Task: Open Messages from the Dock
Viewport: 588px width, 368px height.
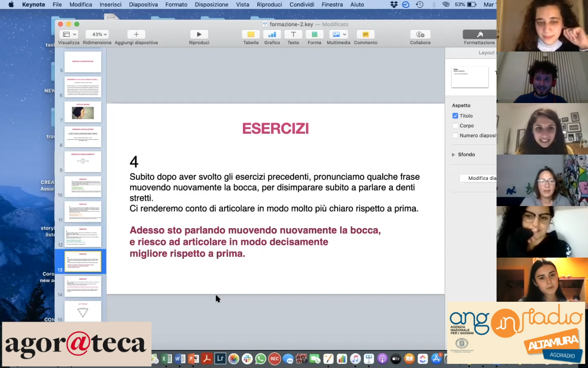Action: [x=288, y=359]
